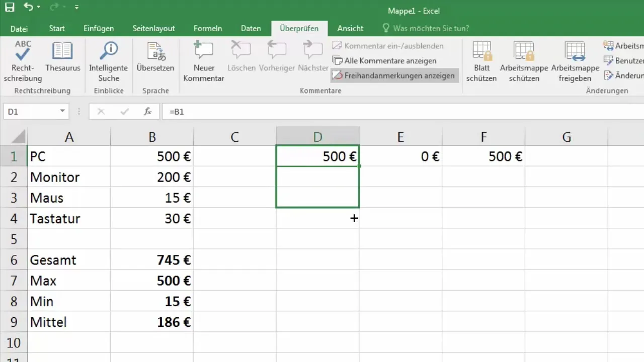Select row 10 header
The image size is (644, 362).
[x=14, y=342]
